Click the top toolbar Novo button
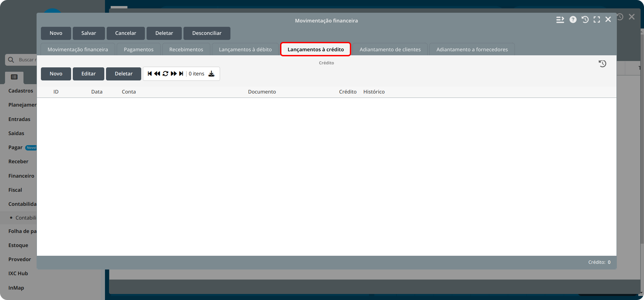This screenshot has height=300, width=644. [56, 33]
